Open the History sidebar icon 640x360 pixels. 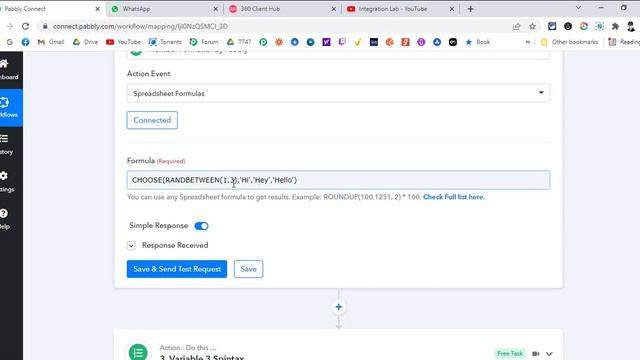4,139
